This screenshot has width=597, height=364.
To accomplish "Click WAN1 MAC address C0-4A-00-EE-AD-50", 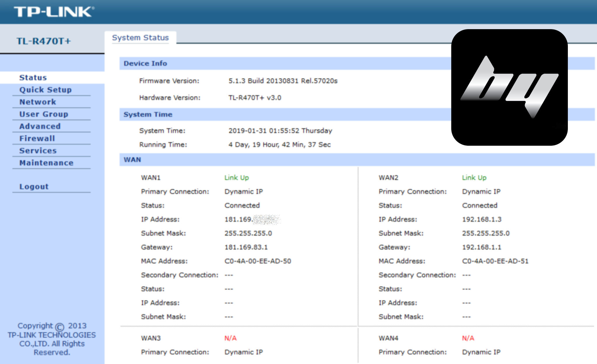I will point(258,261).
